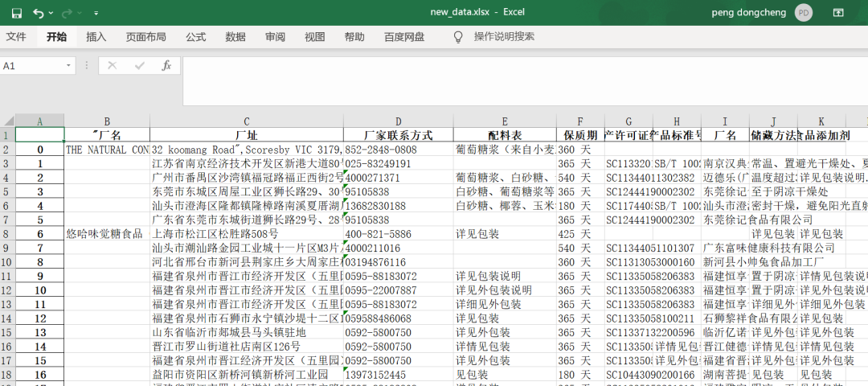Image resolution: width=868 pixels, height=386 pixels.
Task: Select cell with phone 13682830188
Action: [x=398, y=205]
